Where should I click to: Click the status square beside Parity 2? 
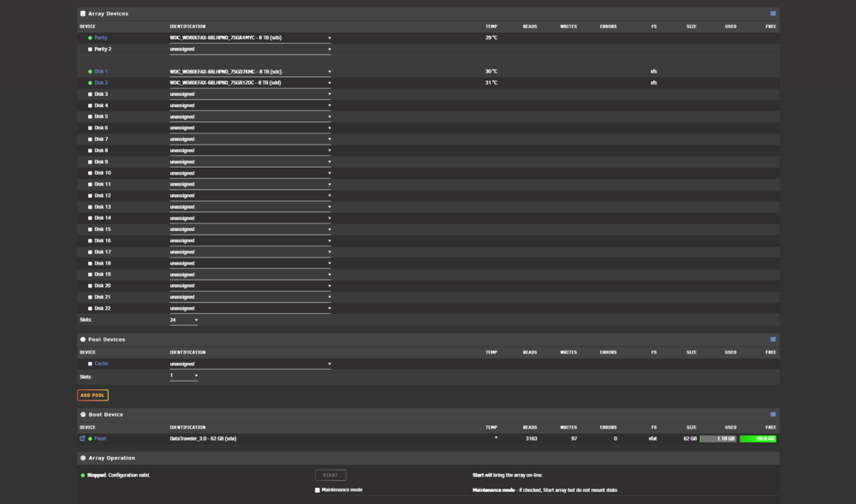click(x=90, y=49)
